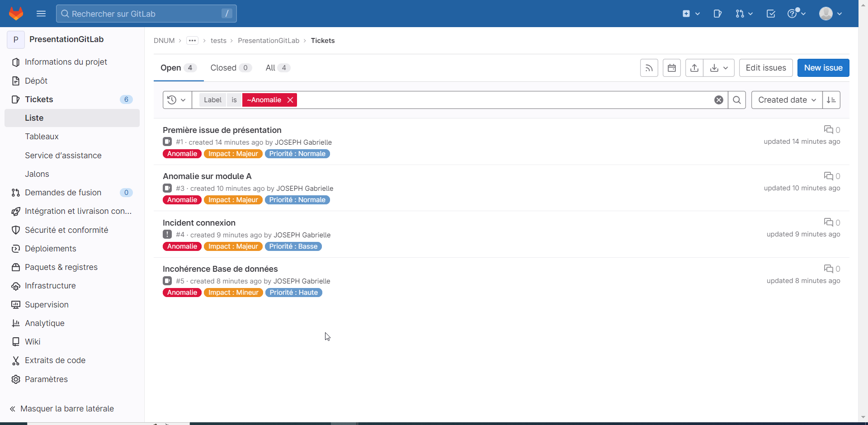Switch to the Closed tab
This screenshot has height=425, width=868.
pos(230,68)
